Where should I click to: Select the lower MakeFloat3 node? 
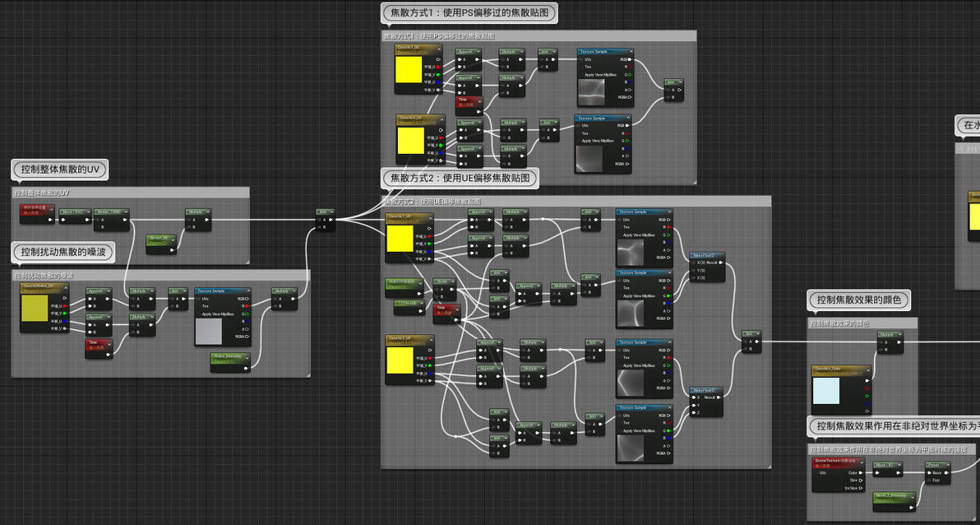[x=705, y=402]
